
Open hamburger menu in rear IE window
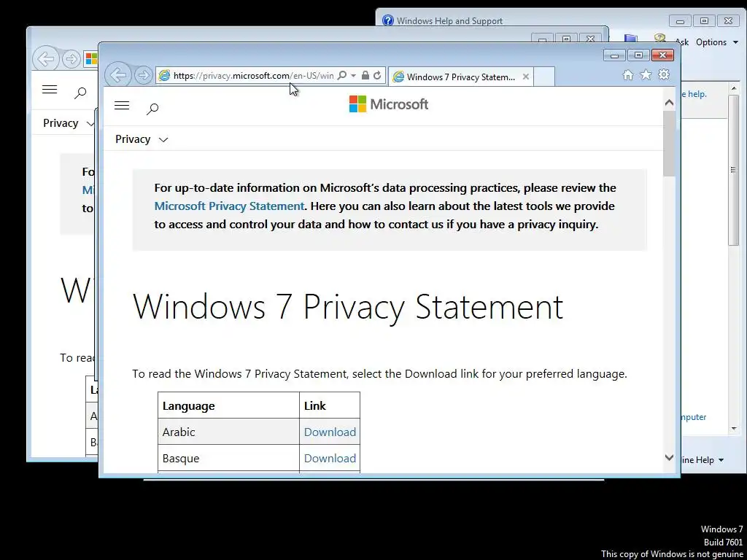pos(50,89)
